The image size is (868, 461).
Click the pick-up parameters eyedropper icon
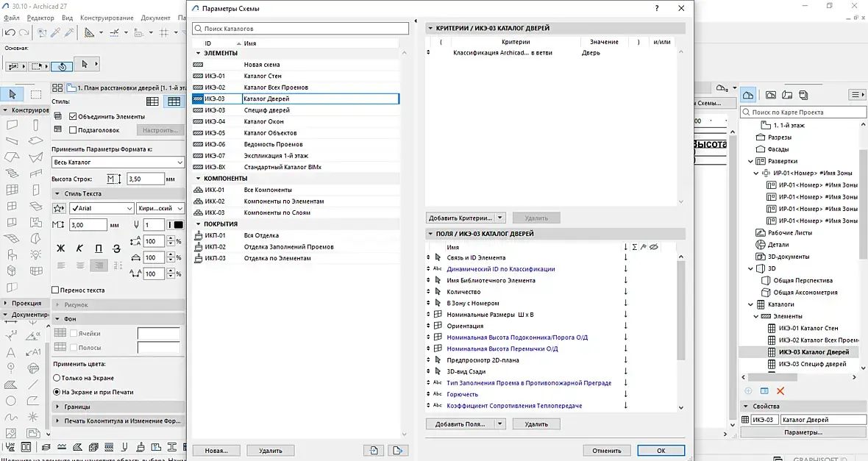point(55,32)
